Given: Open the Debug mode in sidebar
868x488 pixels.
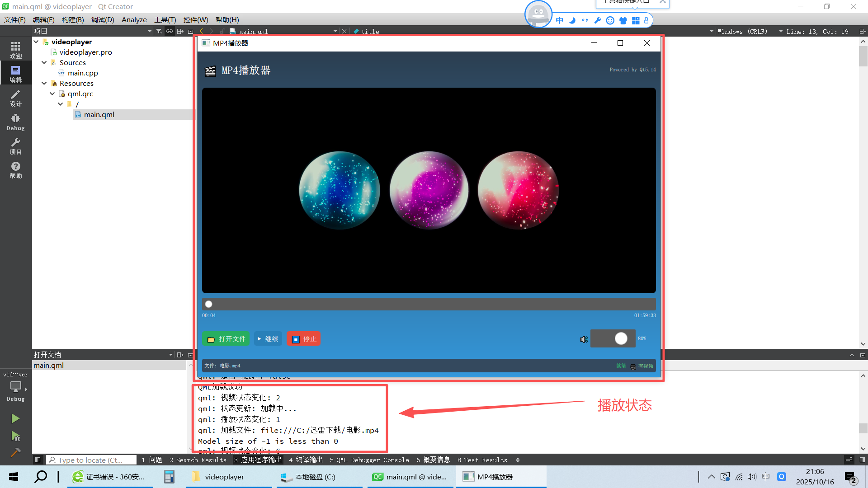Looking at the screenshot, I should 15,122.
